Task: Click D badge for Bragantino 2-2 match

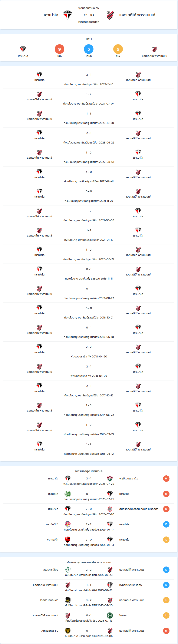Action: pos(166,524)
